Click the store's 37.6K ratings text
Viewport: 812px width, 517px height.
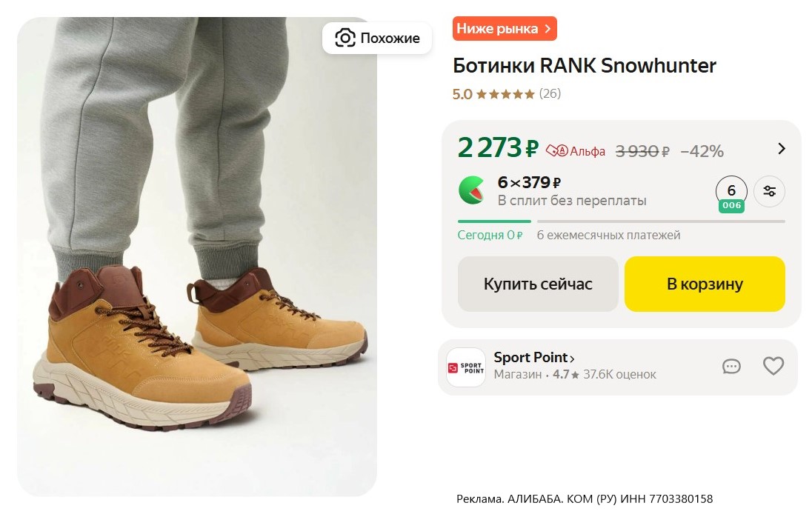tap(619, 375)
